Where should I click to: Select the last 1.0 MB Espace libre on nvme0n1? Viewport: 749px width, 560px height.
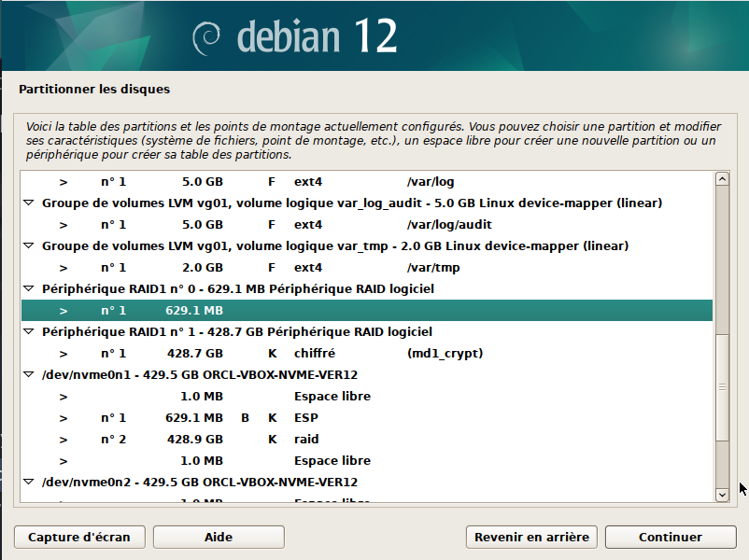[367, 461]
